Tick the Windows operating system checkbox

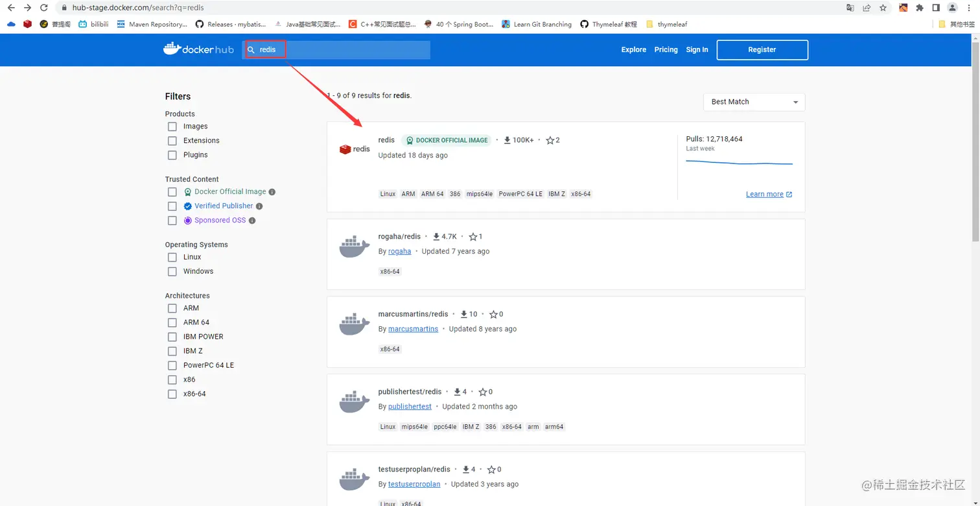pos(172,272)
